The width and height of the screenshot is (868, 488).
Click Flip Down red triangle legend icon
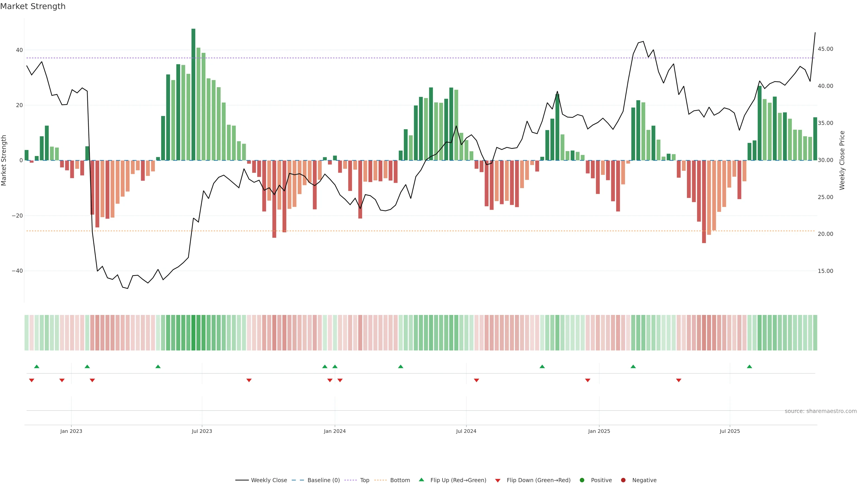pos(498,480)
